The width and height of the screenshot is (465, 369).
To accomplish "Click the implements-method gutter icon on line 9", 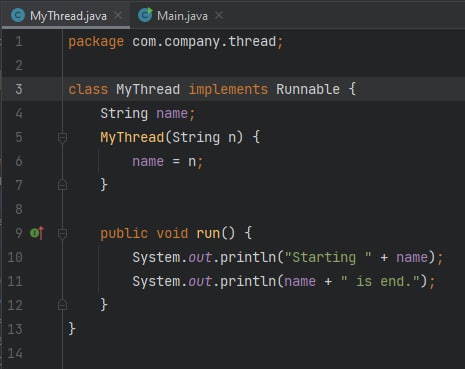I will click(x=37, y=233).
